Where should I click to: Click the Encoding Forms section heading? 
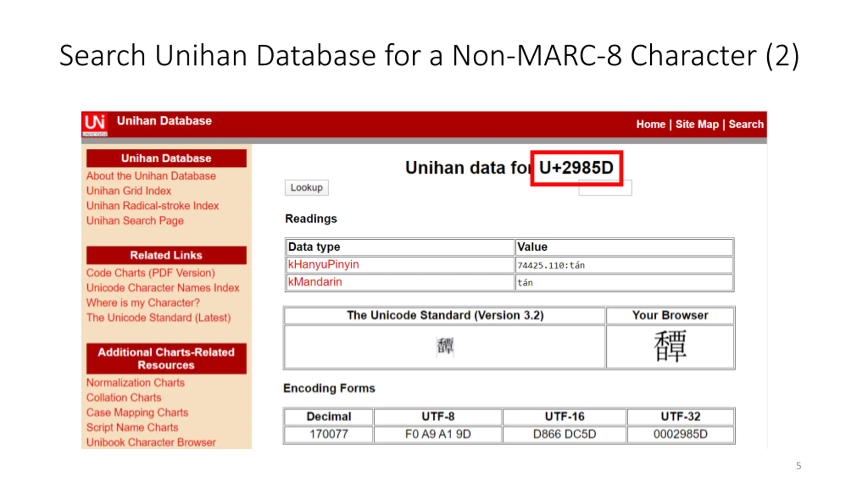(x=329, y=388)
